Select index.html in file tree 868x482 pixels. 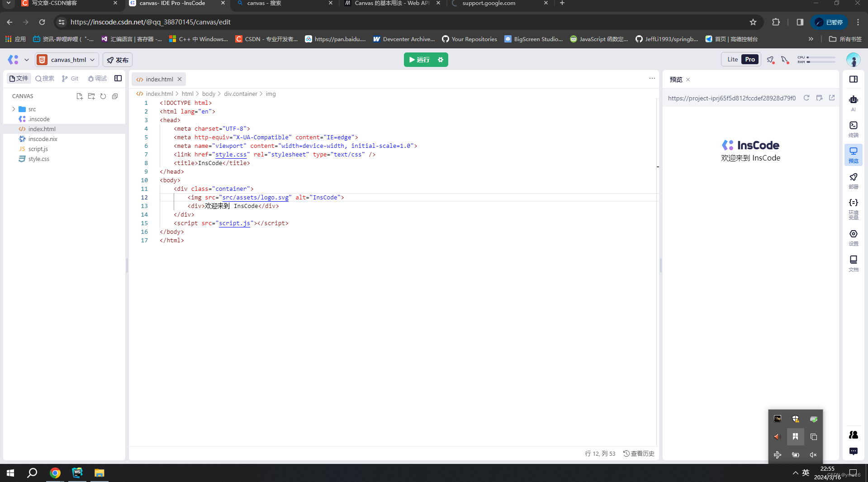click(64, 129)
